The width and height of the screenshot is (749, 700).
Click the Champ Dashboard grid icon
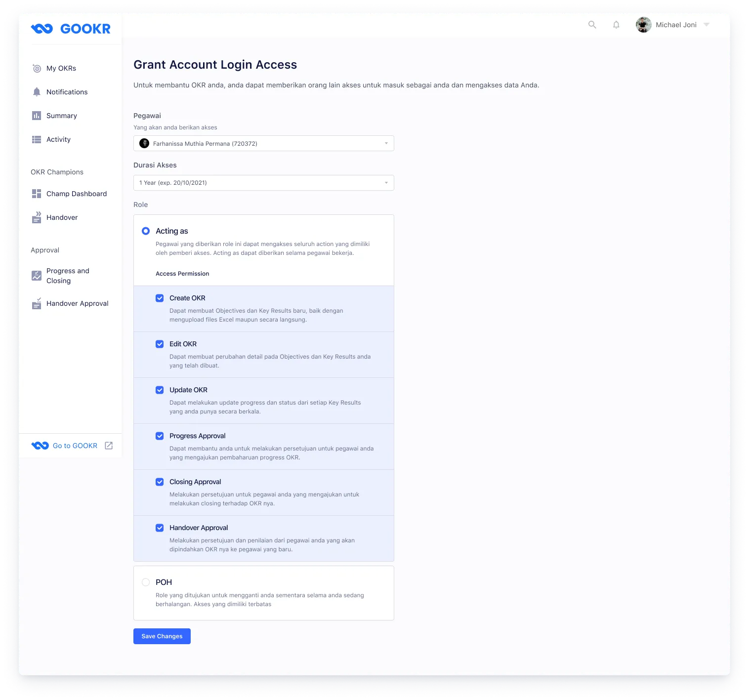(37, 193)
